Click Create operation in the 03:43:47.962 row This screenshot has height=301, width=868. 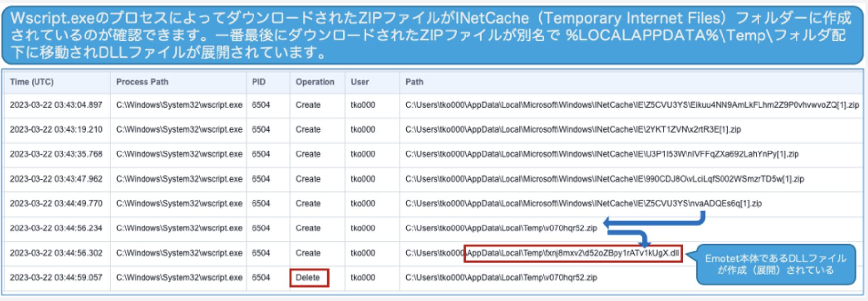308,179
